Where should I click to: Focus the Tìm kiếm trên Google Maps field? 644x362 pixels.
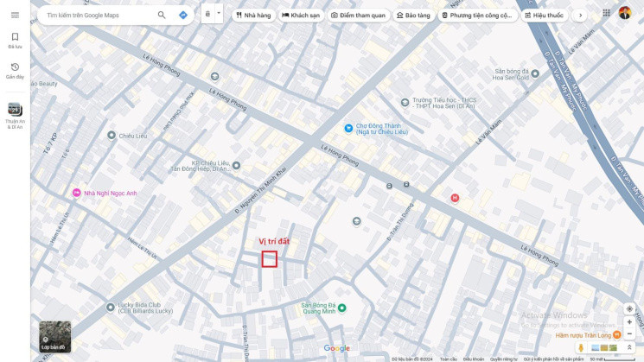[99, 16]
